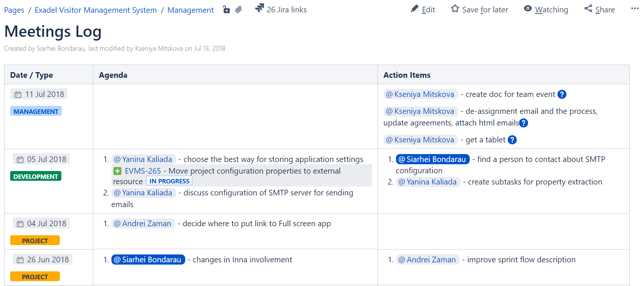The width and height of the screenshot is (644, 286).
Task: Click the Edit pencil button
Action: [x=423, y=9]
